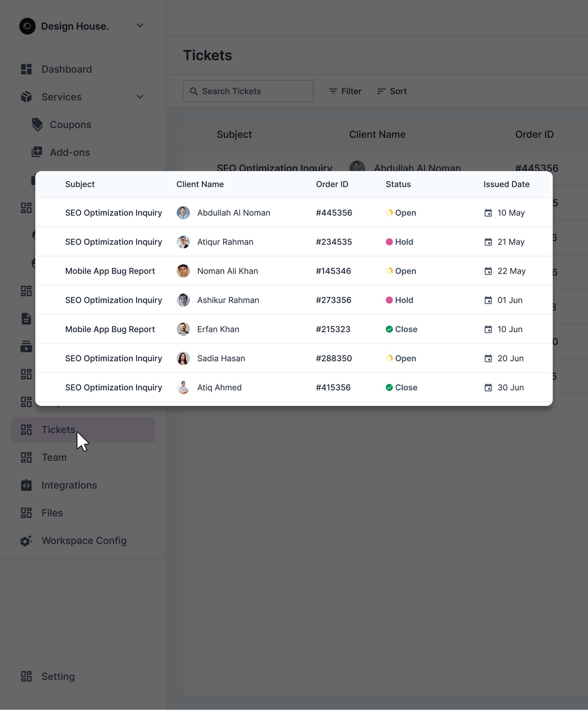Click Sadia Hasan's avatar picture

pos(183,358)
